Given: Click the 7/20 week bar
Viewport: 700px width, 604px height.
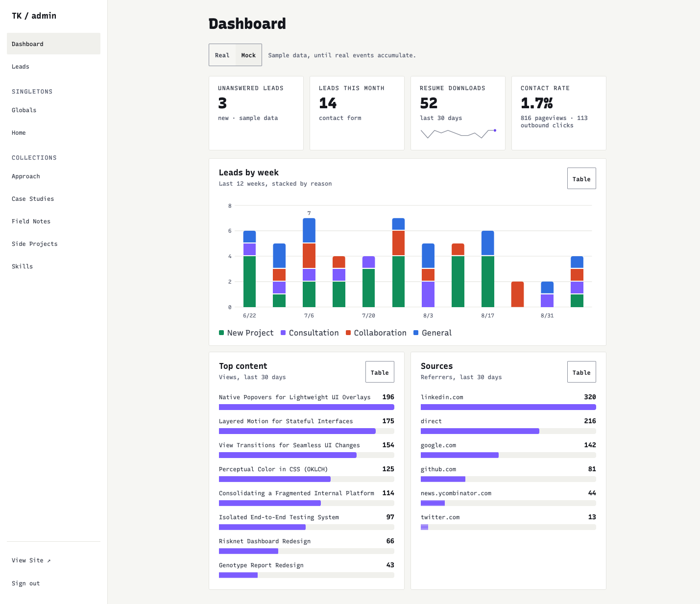Looking at the screenshot, I should click(368, 282).
